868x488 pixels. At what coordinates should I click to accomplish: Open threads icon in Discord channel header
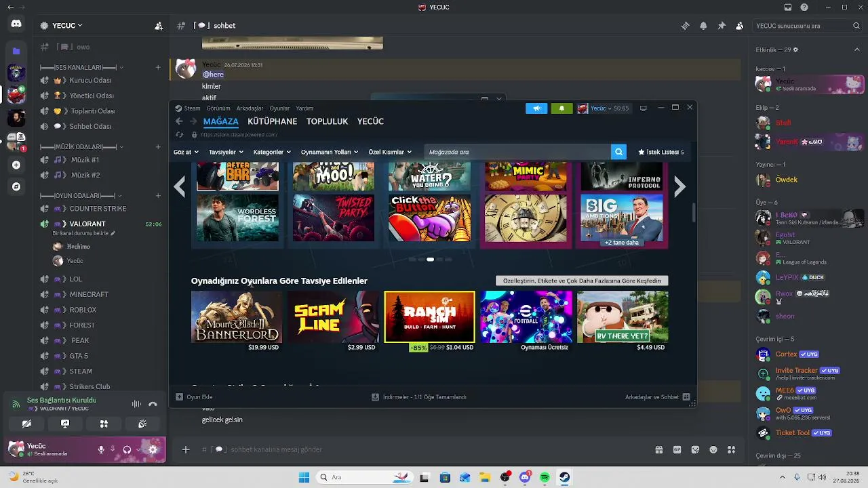pos(685,26)
